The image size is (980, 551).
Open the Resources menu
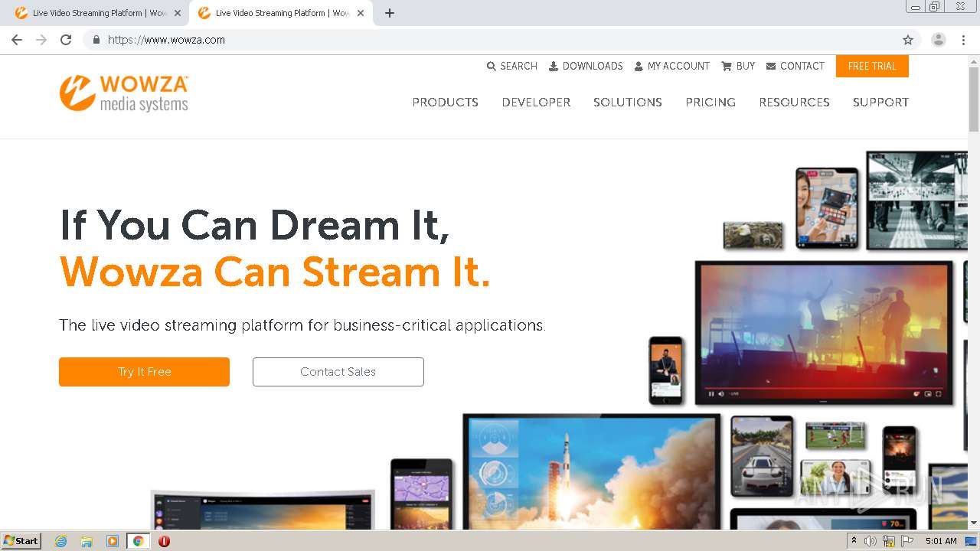point(794,103)
